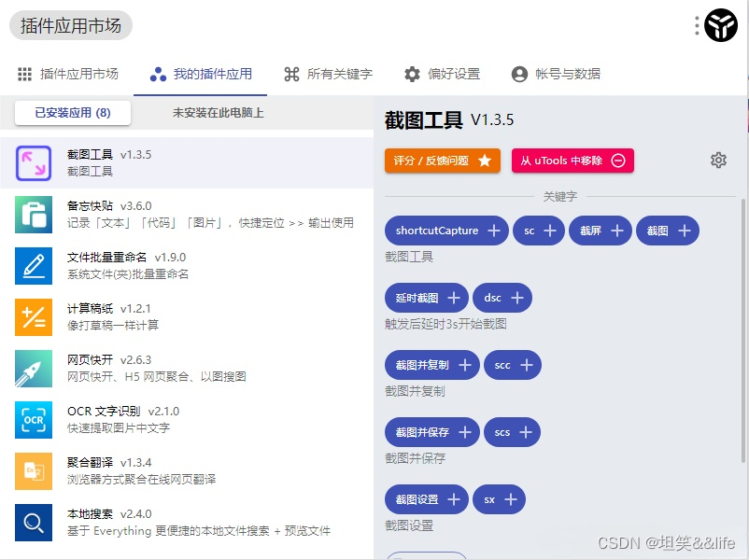Screen dimensions: 749x560
Task: Select the 已安装应用 (8) sub-tab
Action: (x=73, y=113)
